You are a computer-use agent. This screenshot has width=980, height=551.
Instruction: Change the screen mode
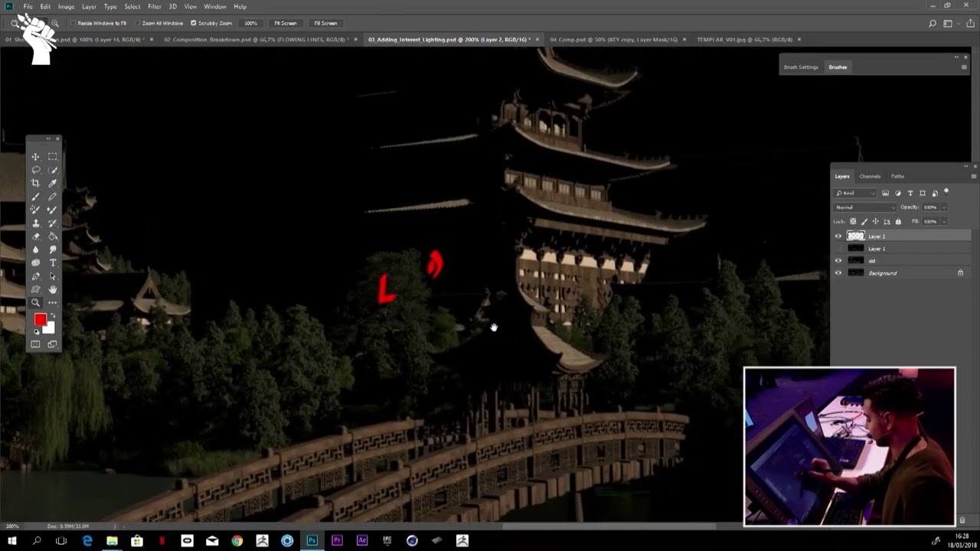pos(52,344)
